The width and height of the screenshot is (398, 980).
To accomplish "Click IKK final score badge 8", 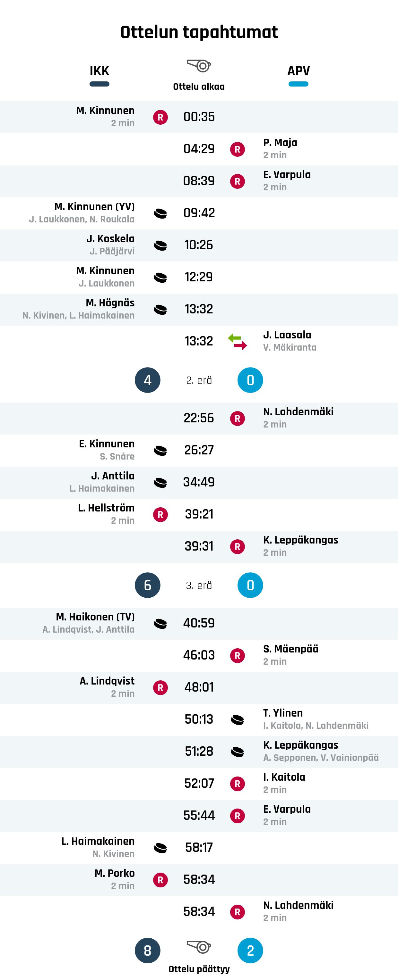I will (x=147, y=951).
